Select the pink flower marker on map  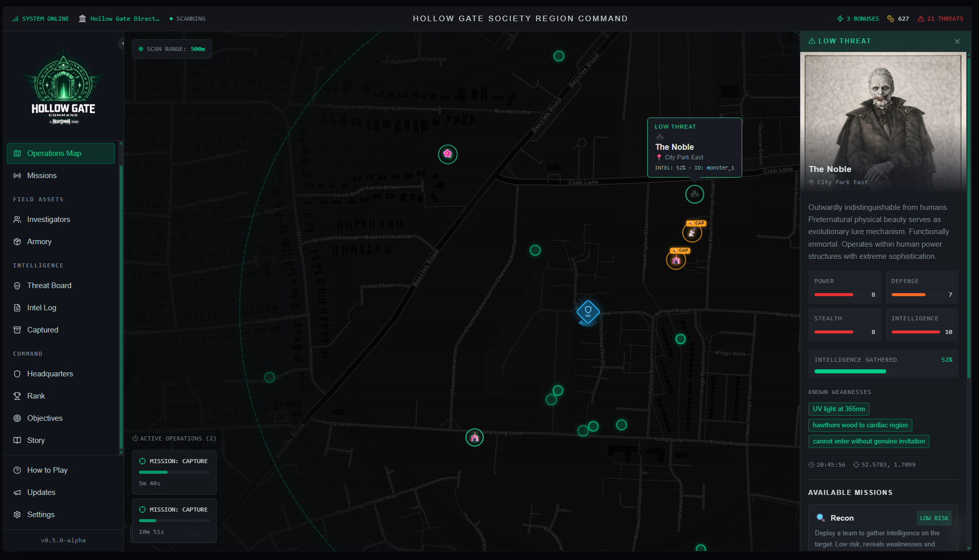[447, 154]
